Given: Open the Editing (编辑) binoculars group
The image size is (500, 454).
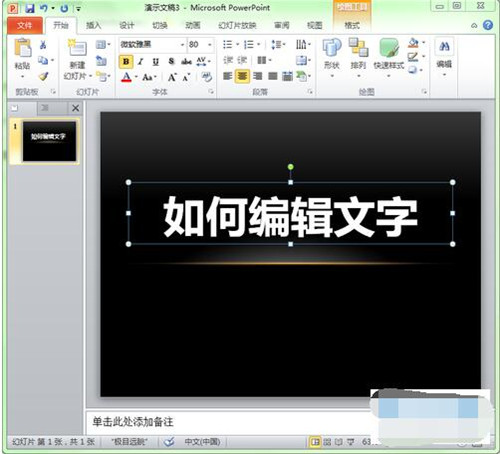Looking at the screenshot, I should [x=444, y=57].
